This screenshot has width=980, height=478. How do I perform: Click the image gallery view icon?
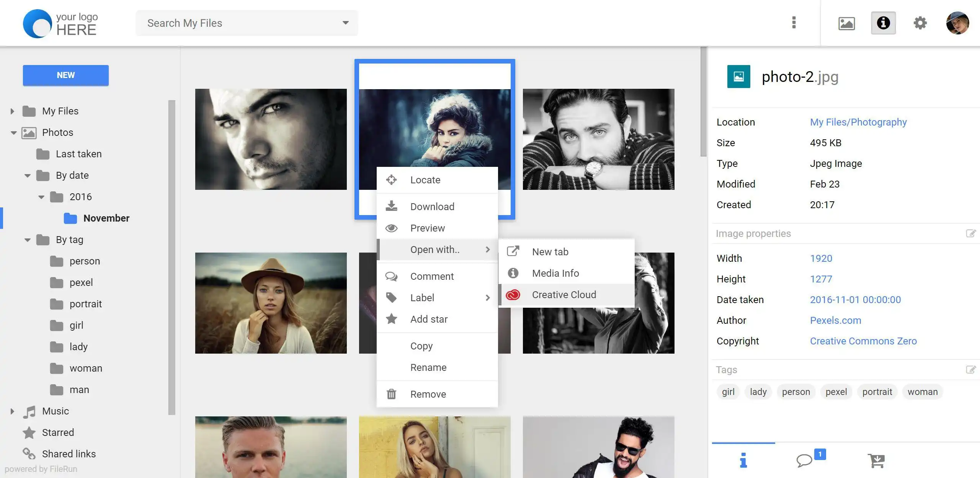click(x=847, y=23)
